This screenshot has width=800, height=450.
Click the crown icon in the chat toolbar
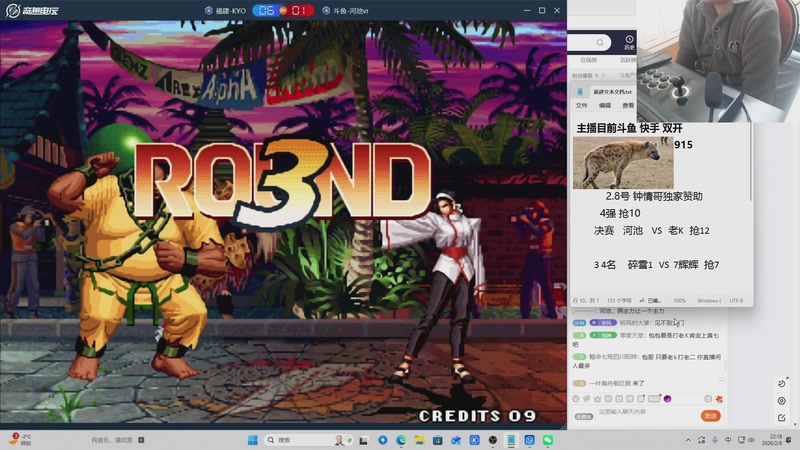pyautogui.click(x=597, y=399)
